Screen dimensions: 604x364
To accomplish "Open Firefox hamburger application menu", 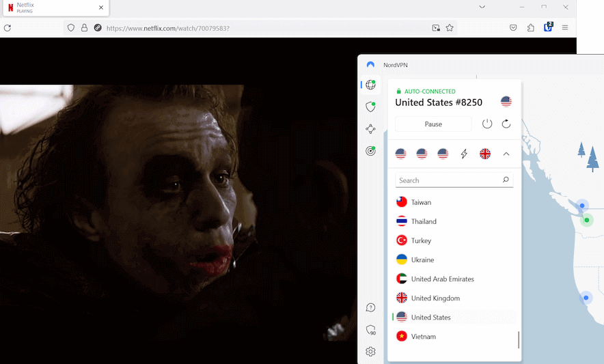I will (x=565, y=28).
